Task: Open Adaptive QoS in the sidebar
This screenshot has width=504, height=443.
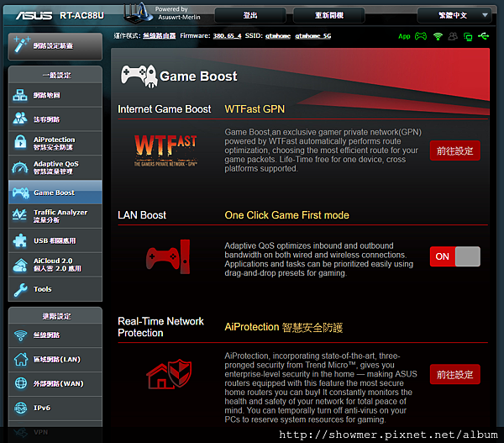Action: tap(55, 167)
